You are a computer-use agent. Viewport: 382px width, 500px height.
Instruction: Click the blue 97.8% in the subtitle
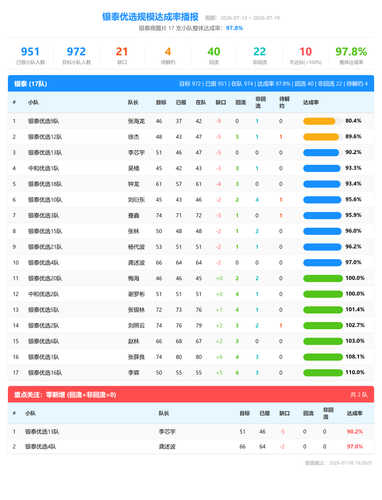[x=234, y=28]
